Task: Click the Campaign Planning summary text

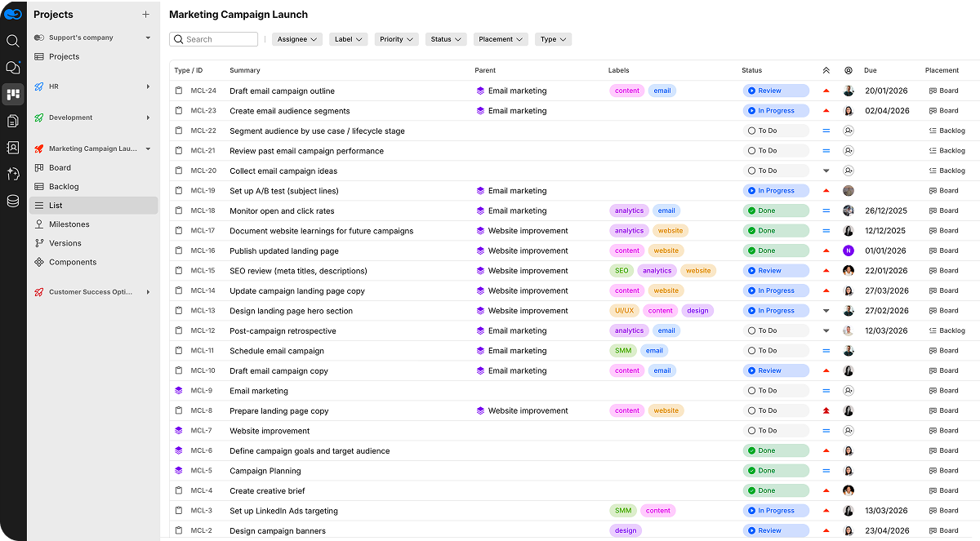Action: 265,471
